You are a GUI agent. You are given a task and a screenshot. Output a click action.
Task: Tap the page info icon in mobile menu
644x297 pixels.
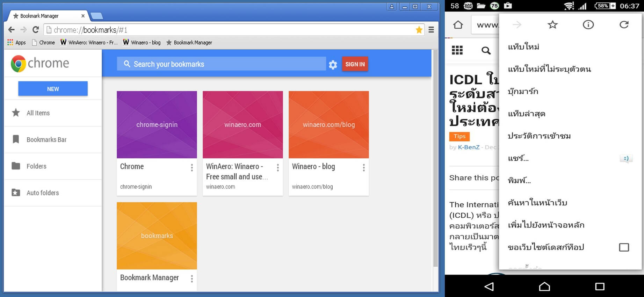[588, 24]
